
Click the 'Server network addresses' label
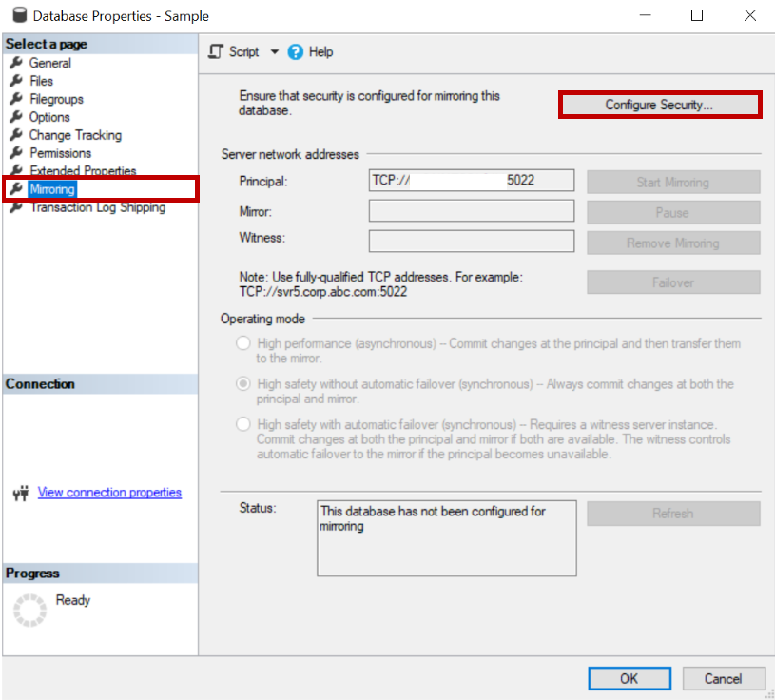[290, 154]
